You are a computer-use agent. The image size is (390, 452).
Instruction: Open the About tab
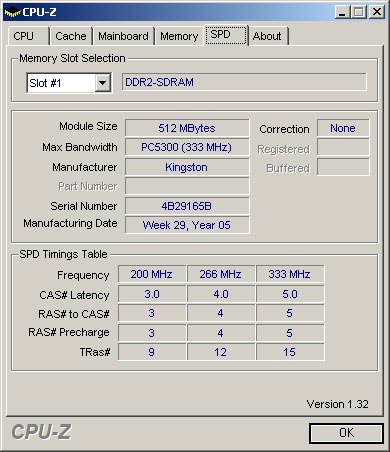(x=268, y=36)
